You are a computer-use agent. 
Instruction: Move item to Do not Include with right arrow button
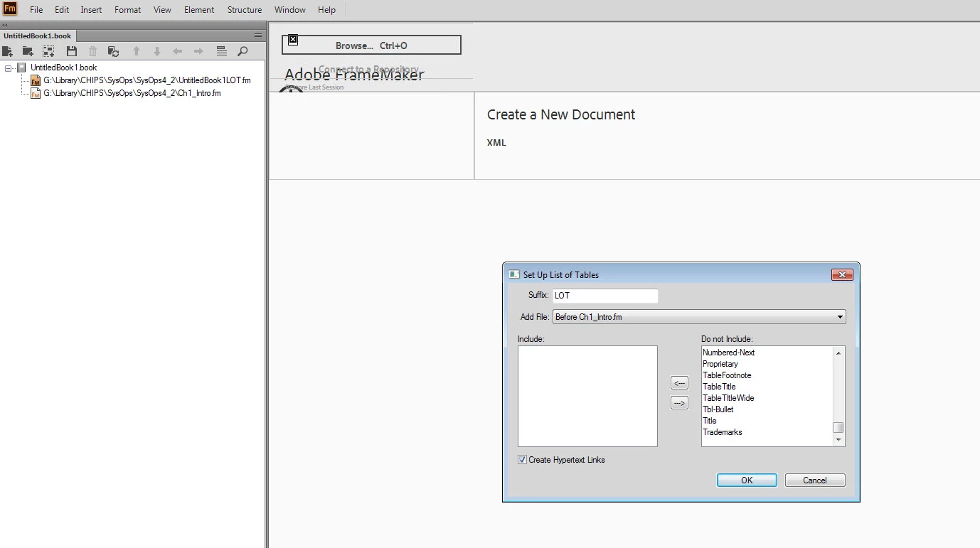(680, 403)
